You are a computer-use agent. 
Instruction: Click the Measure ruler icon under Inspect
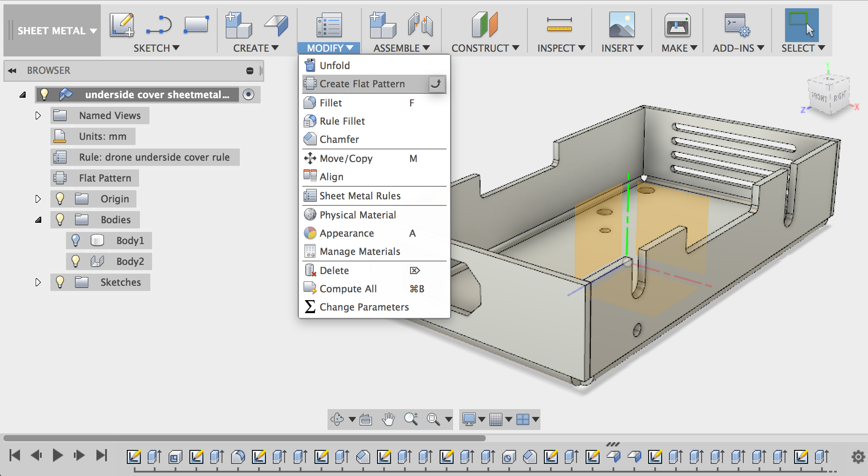559,25
